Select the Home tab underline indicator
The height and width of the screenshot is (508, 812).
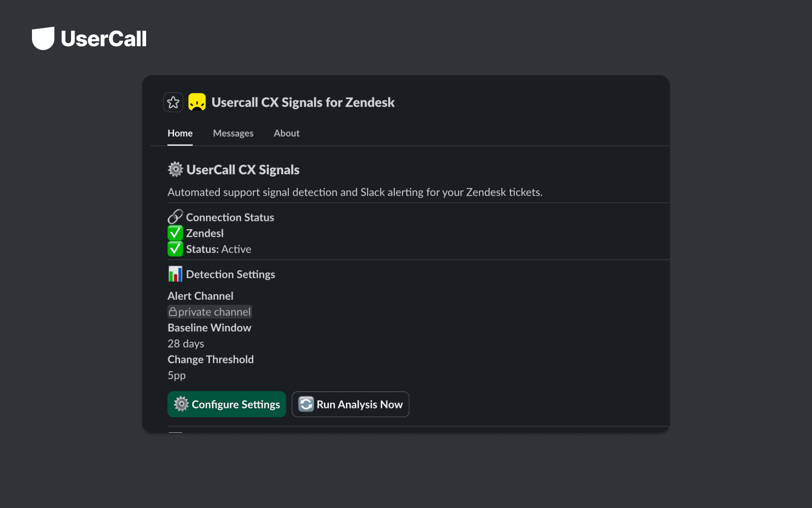pyautogui.click(x=180, y=144)
